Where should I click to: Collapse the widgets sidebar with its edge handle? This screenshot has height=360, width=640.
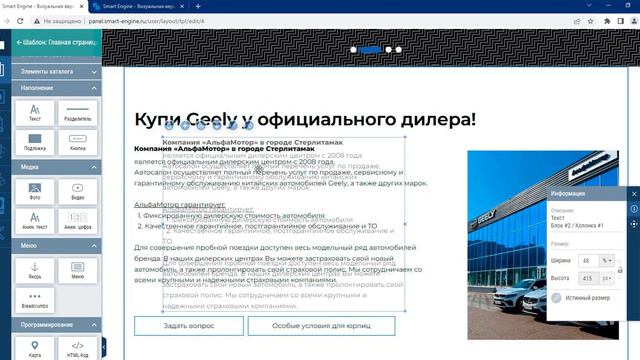[104, 347]
